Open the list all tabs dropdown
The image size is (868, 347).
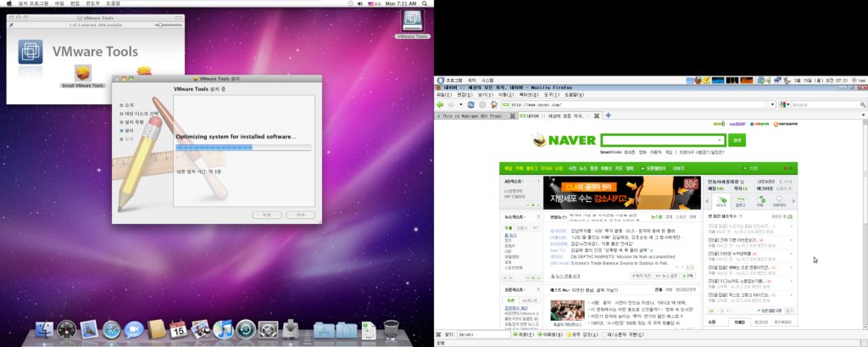(864, 115)
